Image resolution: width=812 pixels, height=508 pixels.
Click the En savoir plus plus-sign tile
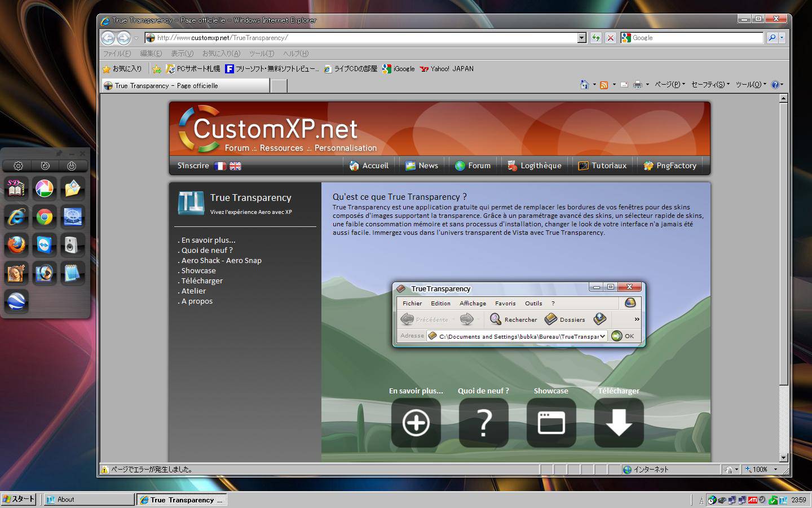(416, 423)
